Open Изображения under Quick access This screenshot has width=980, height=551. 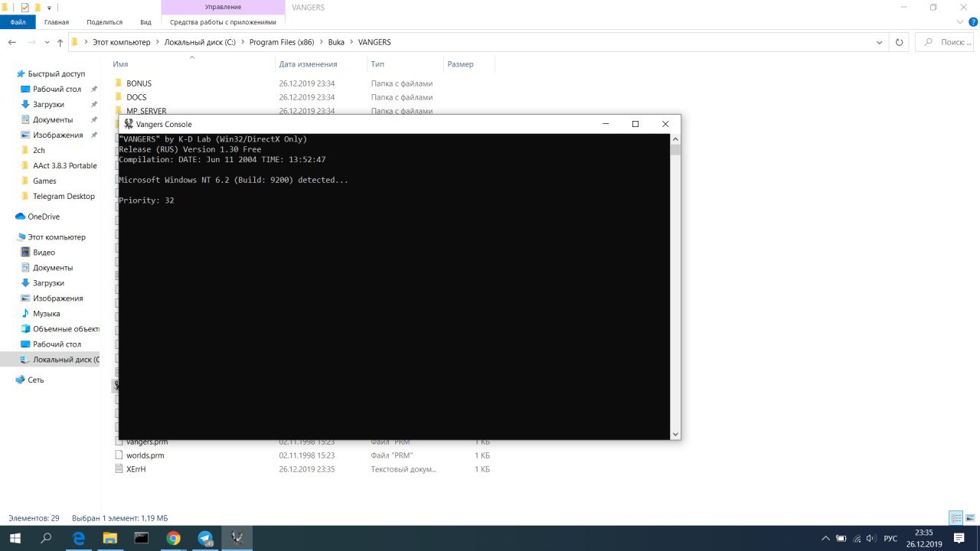point(57,135)
